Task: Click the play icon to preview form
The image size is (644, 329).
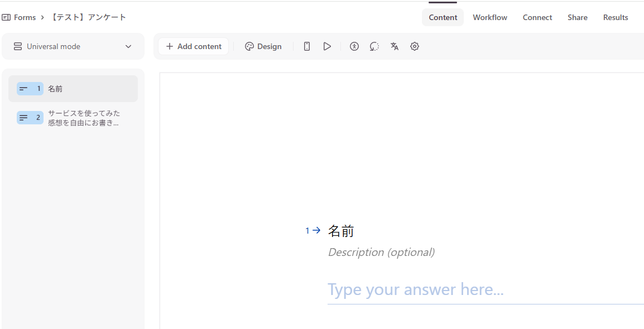Action: coord(327,46)
